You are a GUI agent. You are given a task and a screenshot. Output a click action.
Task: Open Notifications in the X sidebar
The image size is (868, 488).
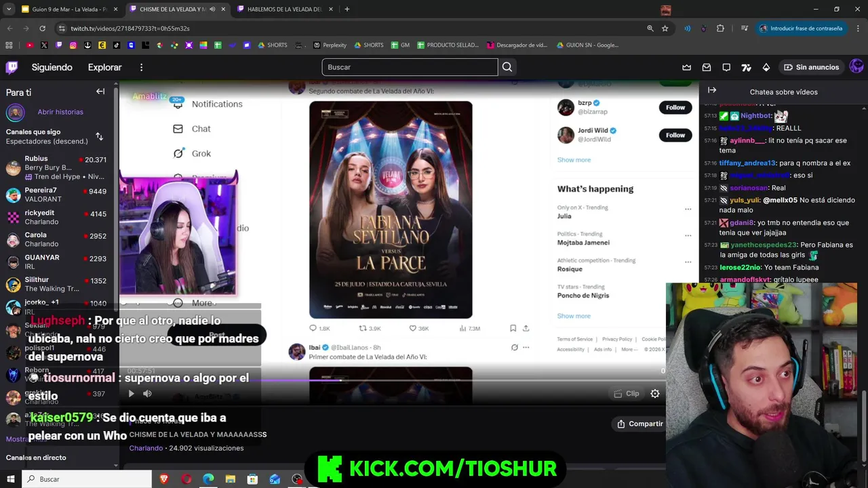click(x=208, y=104)
